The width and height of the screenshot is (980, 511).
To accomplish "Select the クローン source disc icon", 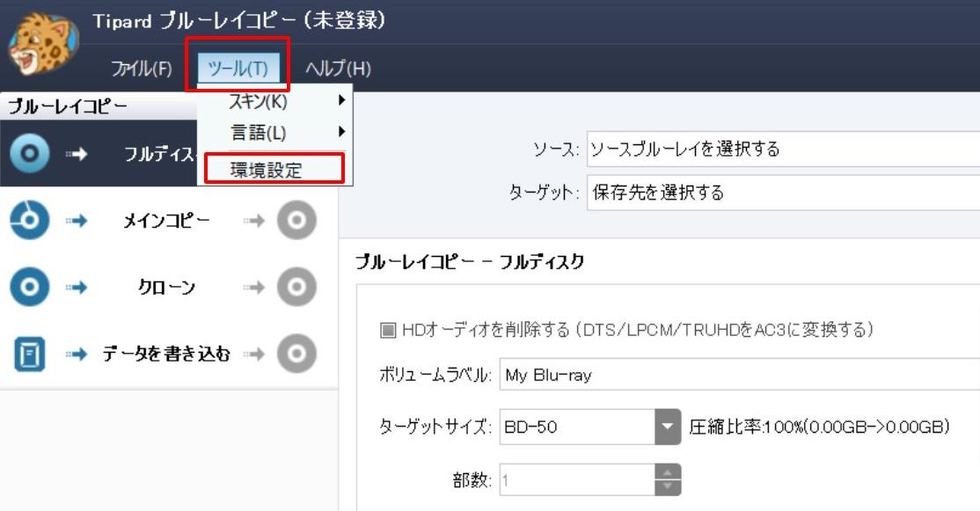I will (x=29, y=287).
